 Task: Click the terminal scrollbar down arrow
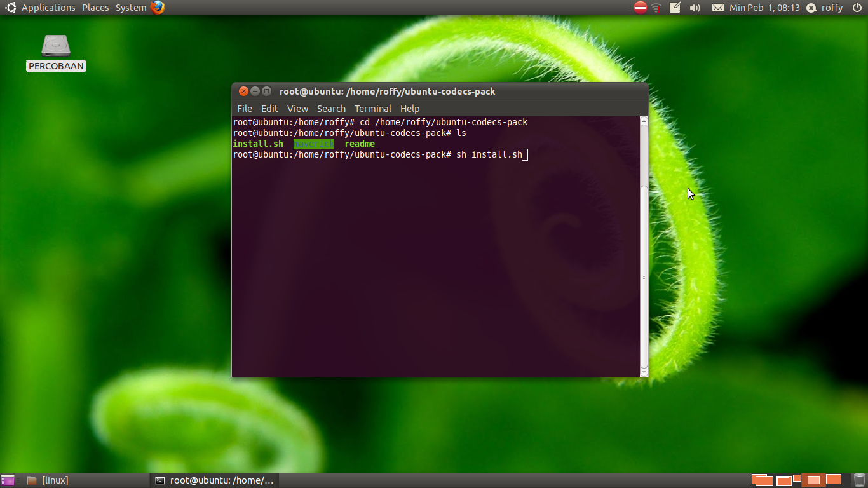644,372
